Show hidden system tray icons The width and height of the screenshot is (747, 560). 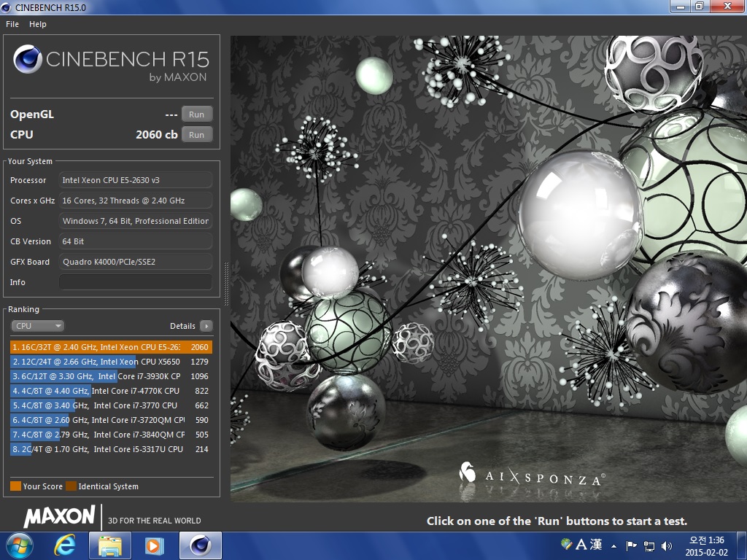(x=614, y=546)
